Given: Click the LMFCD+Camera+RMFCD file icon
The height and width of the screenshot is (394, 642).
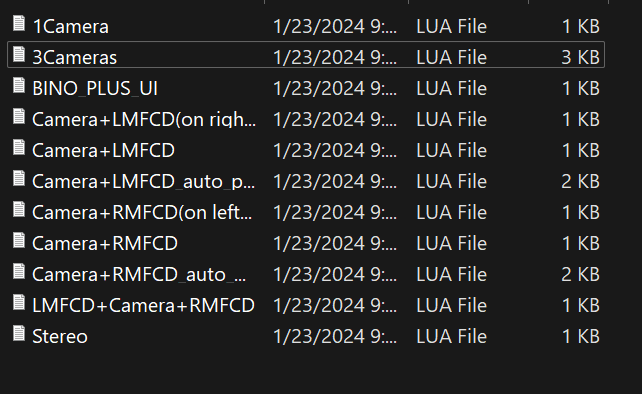Looking at the screenshot, I should point(19,302).
